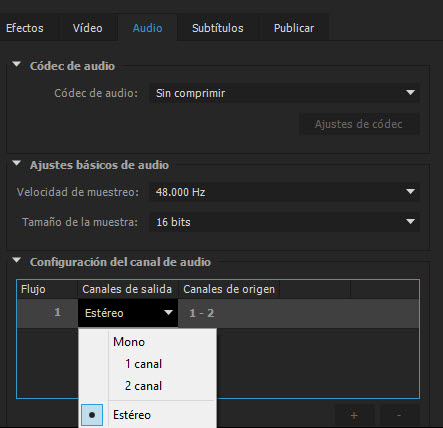The height and width of the screenshot is (428, 443).
Task: Choose Estéreo from the channel menu
Action: 132,415
